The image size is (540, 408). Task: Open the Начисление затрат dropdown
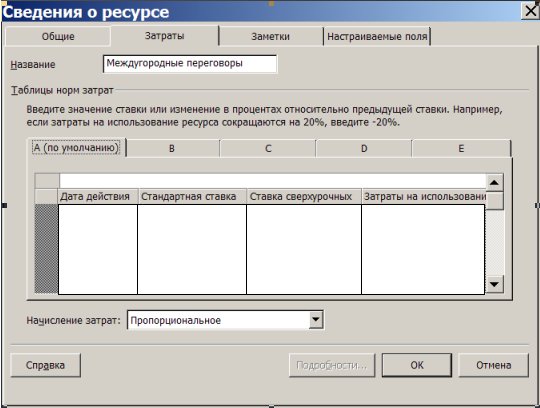pyautogui.click(x=315, y=320)
